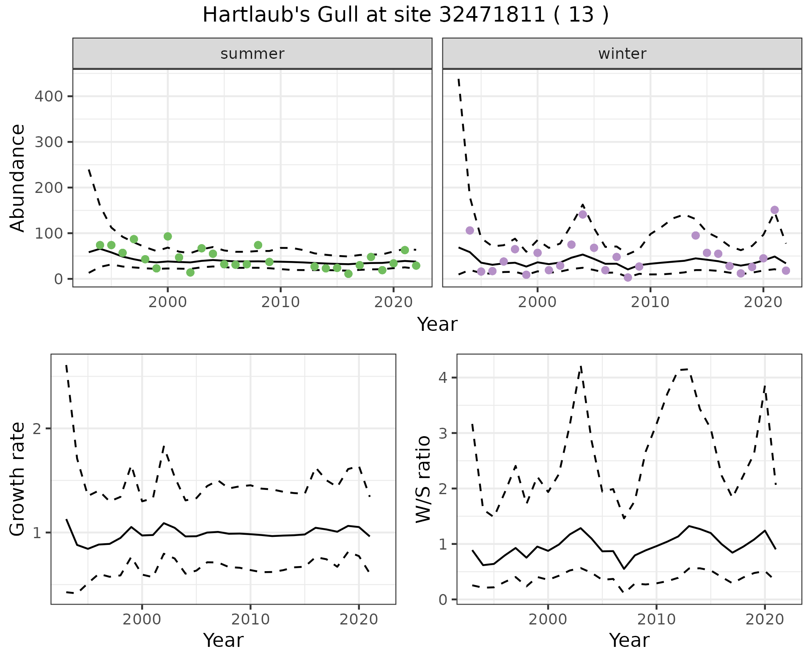Click the Year label under W/S ratio plot
The image size is (812, 660).
tap(629, 640)
